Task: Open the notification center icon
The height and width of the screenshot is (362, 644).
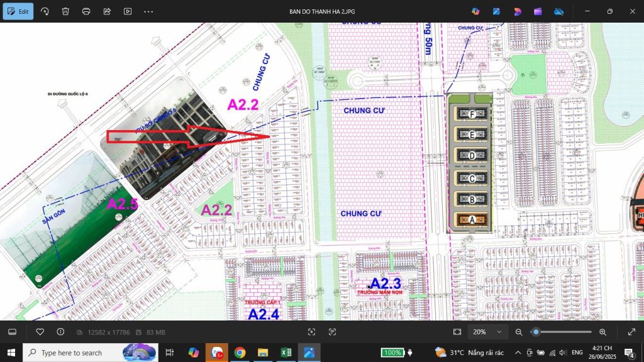Action: coord(630,353)
